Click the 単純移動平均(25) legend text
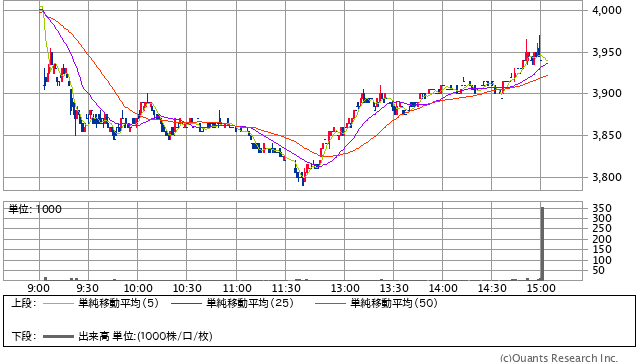 click(x=250, y=303)
